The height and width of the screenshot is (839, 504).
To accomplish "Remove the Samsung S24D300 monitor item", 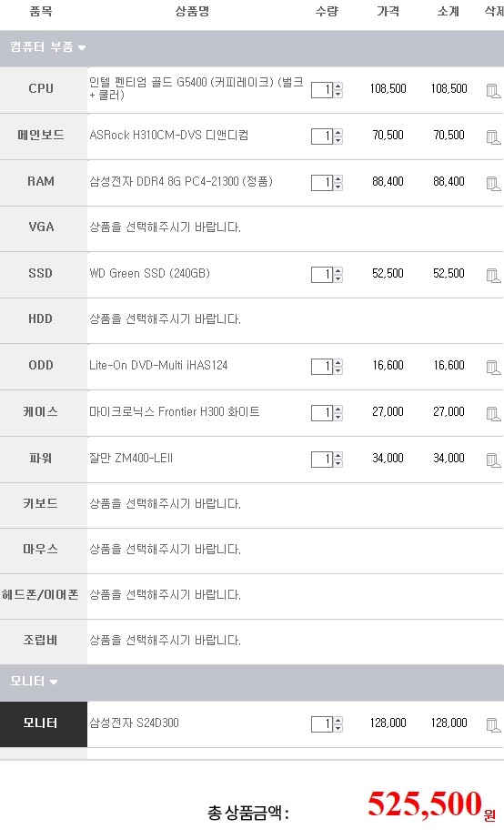I will [493, 724].
